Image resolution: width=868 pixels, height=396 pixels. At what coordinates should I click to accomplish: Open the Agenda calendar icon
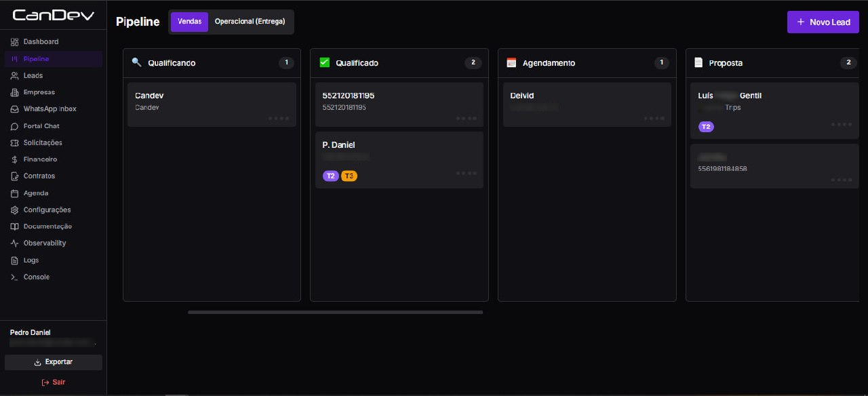coord(15,193)
